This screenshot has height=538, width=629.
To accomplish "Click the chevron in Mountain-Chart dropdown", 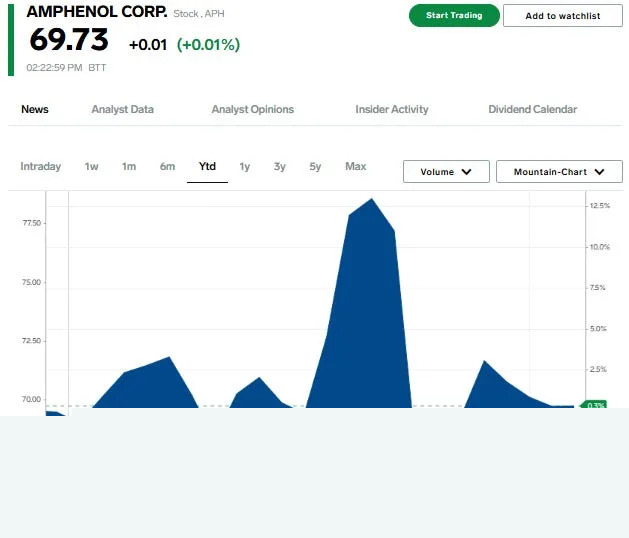I will click(x=599, y=172).
